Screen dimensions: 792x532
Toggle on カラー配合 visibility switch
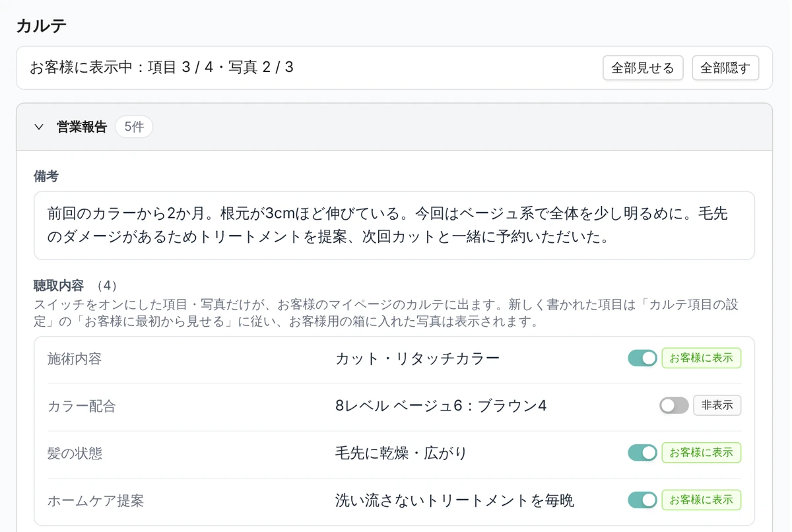tap(674, 405)
